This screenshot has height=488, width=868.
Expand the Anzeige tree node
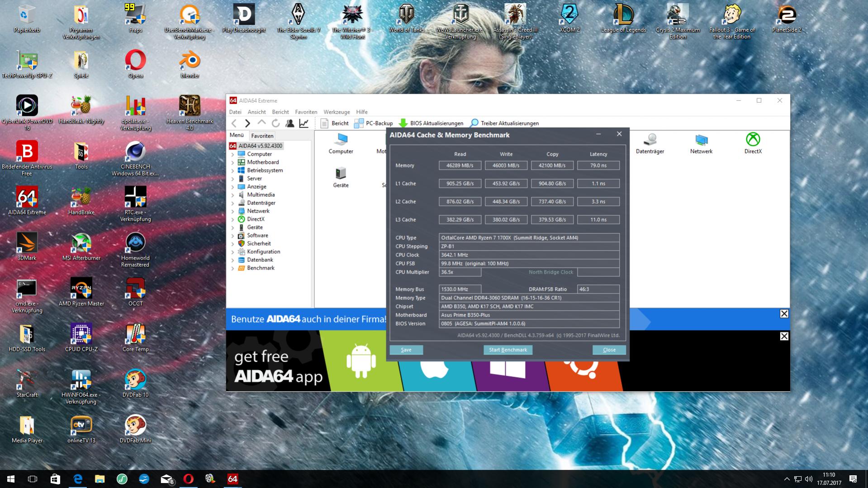233,187
